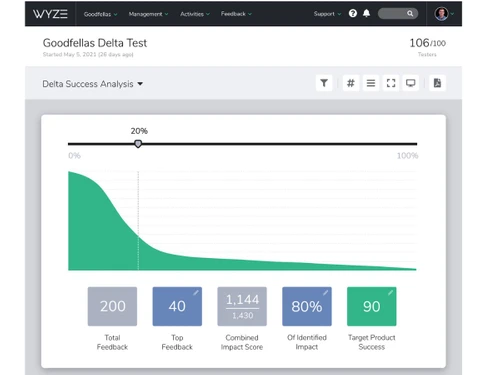Click the help question mark icon

353,13
